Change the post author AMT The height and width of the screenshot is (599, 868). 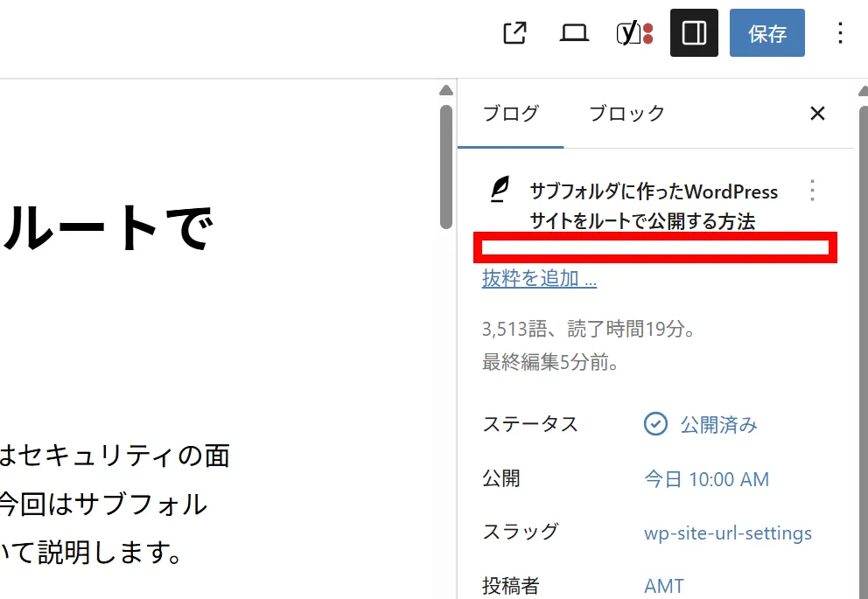(664, 586)
